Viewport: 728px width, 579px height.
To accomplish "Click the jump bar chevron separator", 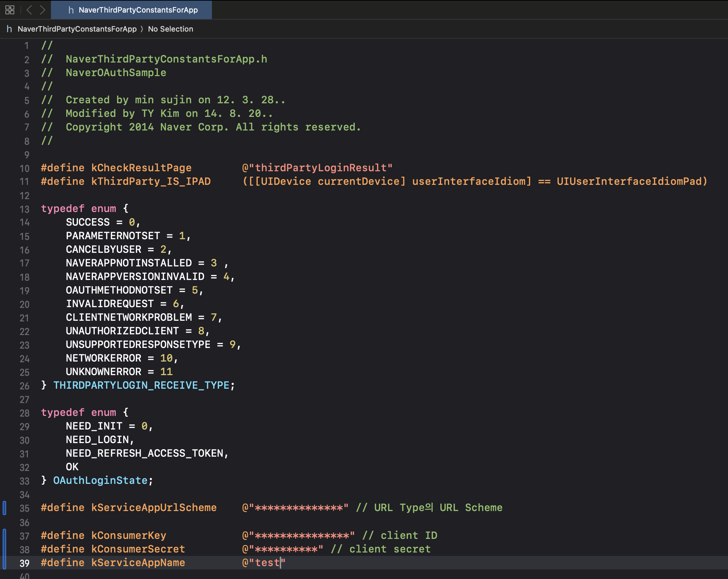I will tap(142, 29).
